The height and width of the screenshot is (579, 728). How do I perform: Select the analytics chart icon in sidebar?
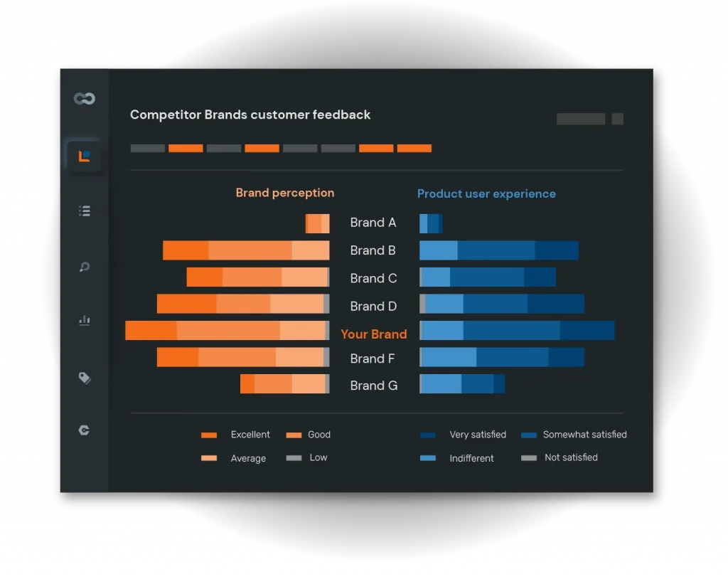tap(84, 320)
